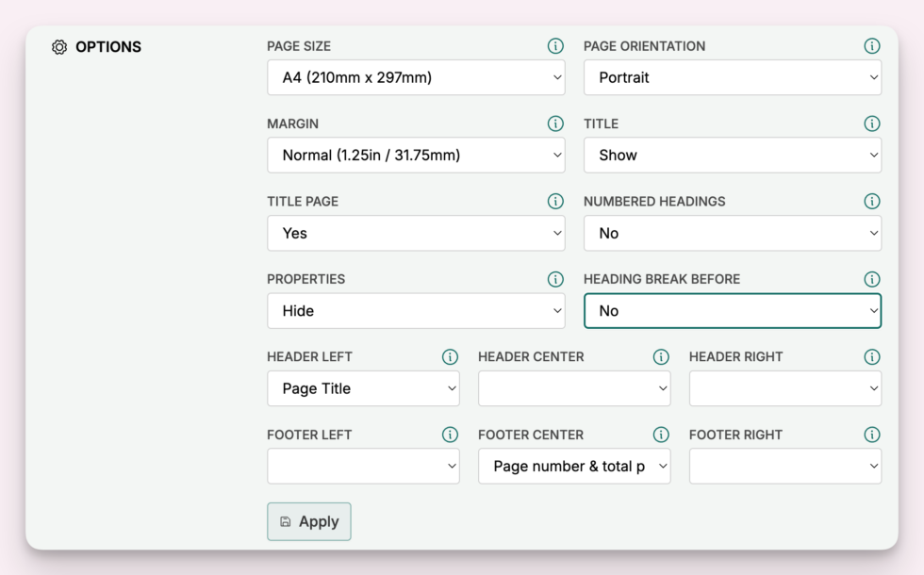Click the FOOTER CENTER label
The width and height of the screenshot is (924, 575).
[531, 435]
